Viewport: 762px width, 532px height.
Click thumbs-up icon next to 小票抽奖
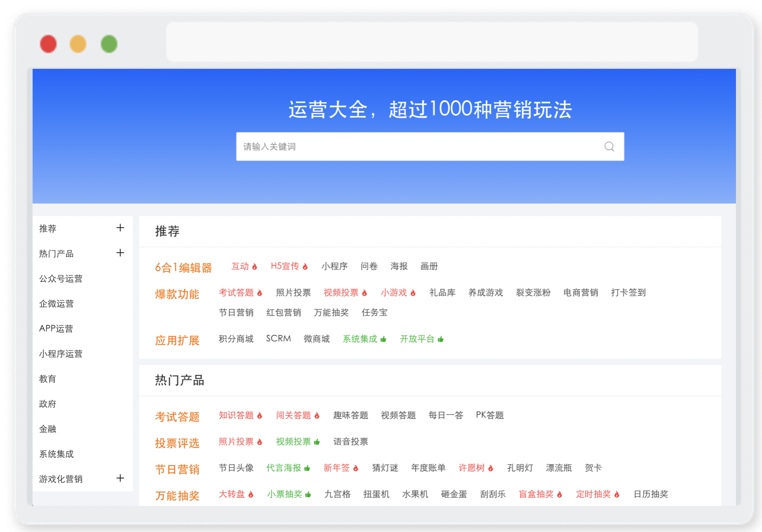[x=308, y=494]
